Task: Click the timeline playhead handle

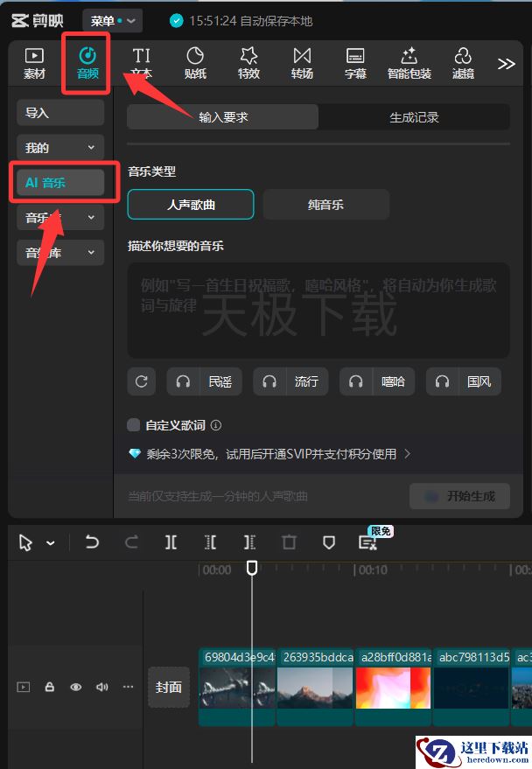Action: pyautogui.click(x=252, y=568)
